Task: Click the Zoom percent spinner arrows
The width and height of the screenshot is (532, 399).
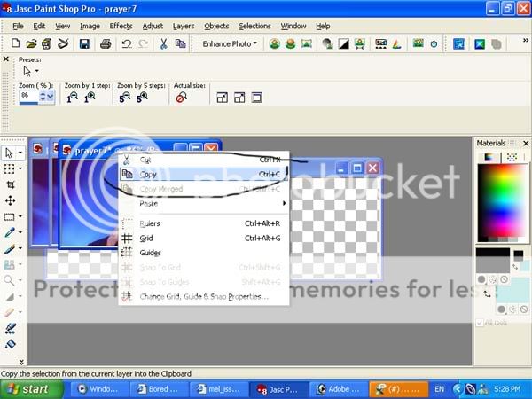Action: [43, 97]
